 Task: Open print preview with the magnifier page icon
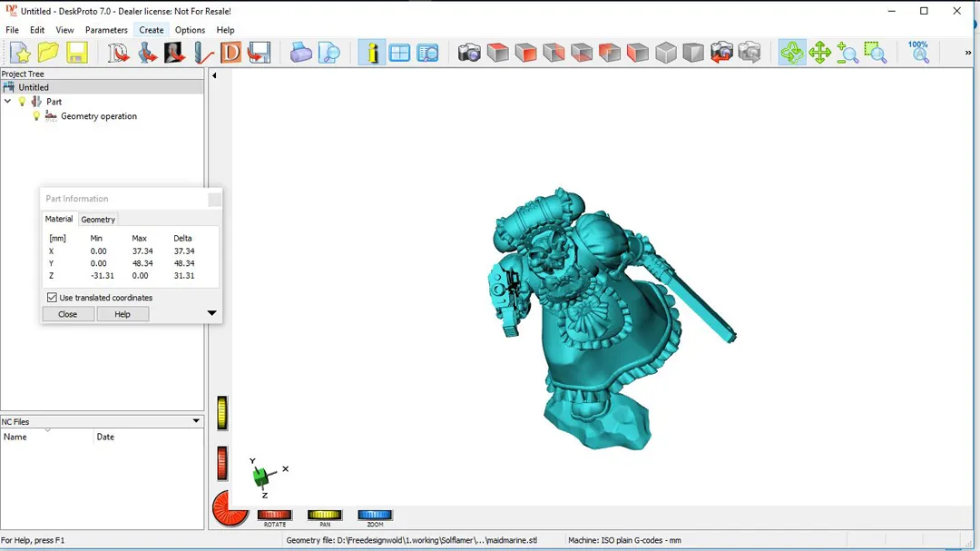[x=328, y=53]
